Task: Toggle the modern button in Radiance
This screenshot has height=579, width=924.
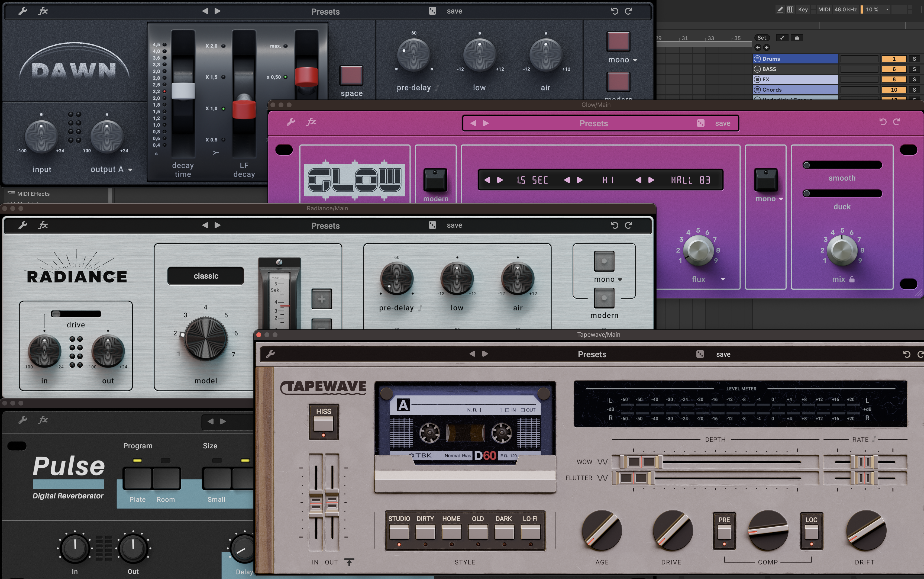Action: 604,298
